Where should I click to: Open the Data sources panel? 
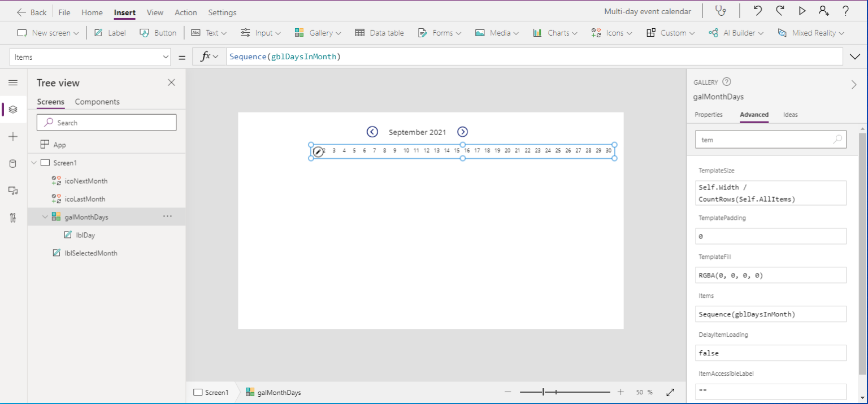coord(13,163)
